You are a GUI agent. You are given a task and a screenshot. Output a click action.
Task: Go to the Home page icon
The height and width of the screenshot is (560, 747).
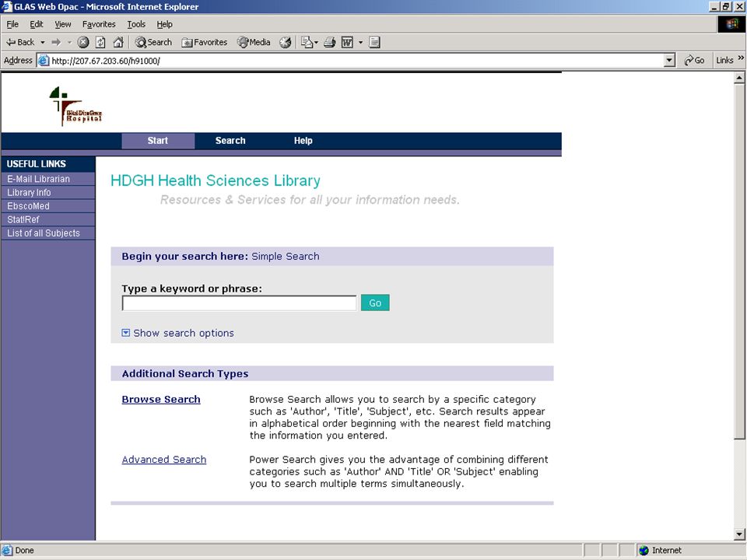click(118, 42)
